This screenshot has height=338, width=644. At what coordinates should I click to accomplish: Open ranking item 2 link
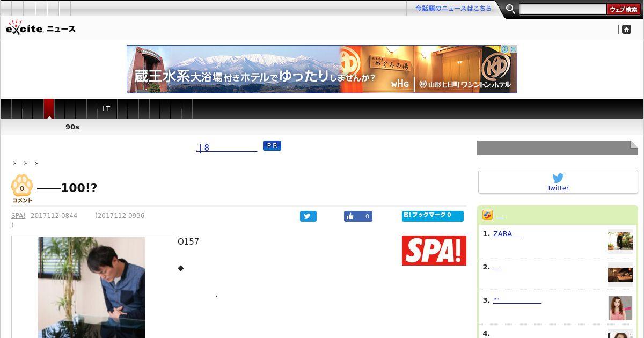tap(497, 267)
